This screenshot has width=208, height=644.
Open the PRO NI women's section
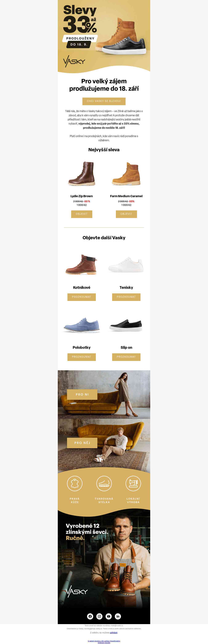pyautogui.click(x=82, y=394)
